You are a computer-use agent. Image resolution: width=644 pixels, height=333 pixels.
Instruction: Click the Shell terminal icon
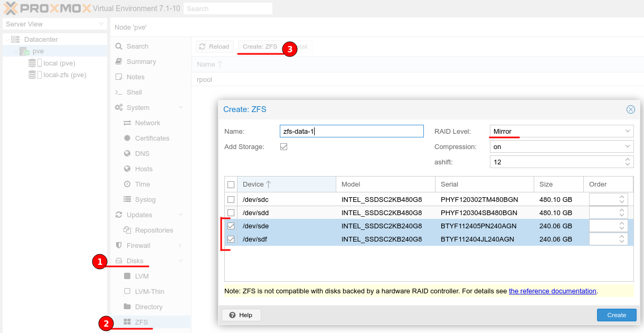[119, 92]
